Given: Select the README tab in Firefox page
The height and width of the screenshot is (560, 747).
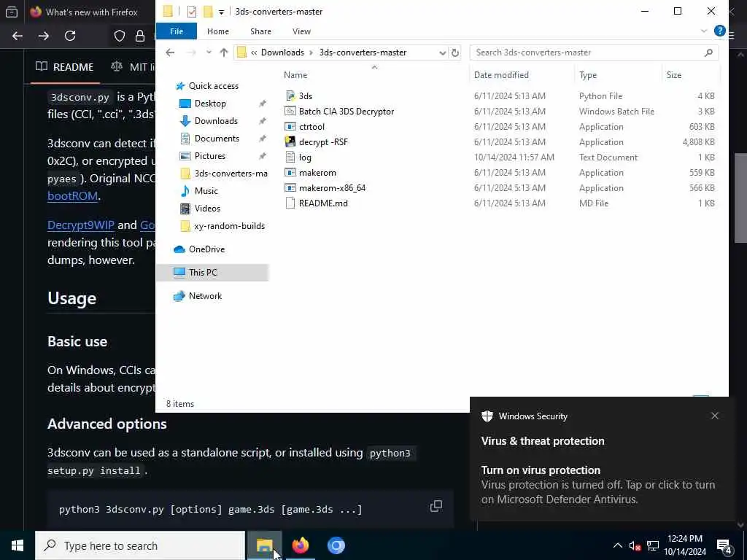Looking at the screenshot, I should point(65,67).
